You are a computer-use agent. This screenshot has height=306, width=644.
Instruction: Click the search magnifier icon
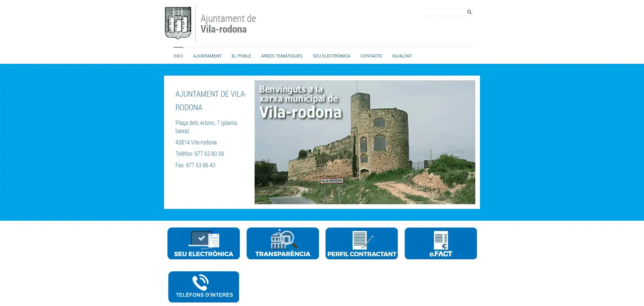click(x=469, y=12)
